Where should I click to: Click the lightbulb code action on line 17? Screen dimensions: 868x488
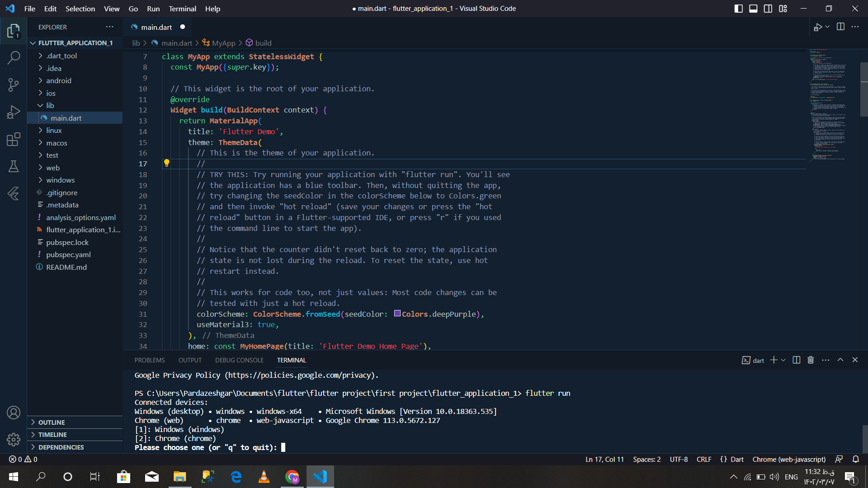(x=166, y=163)
